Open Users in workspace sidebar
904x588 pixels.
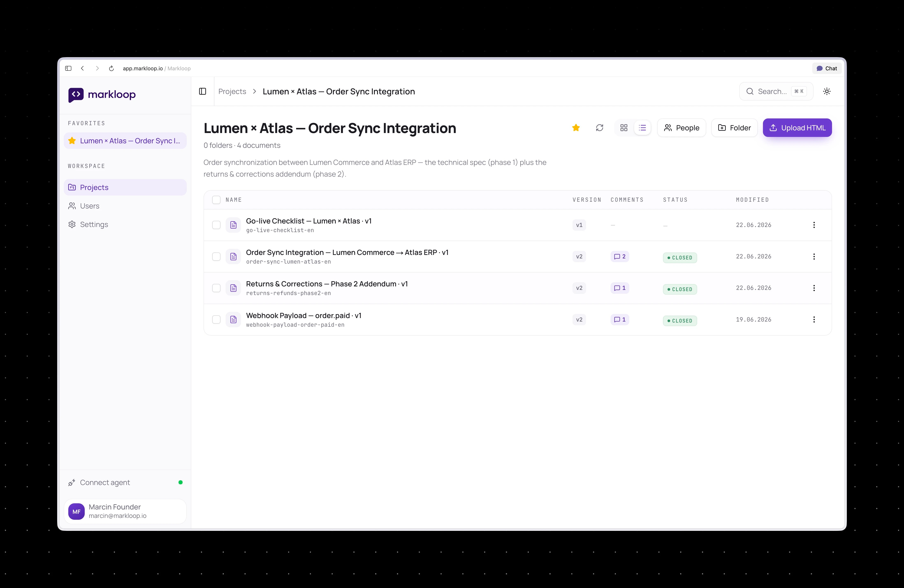pos(125,206)
